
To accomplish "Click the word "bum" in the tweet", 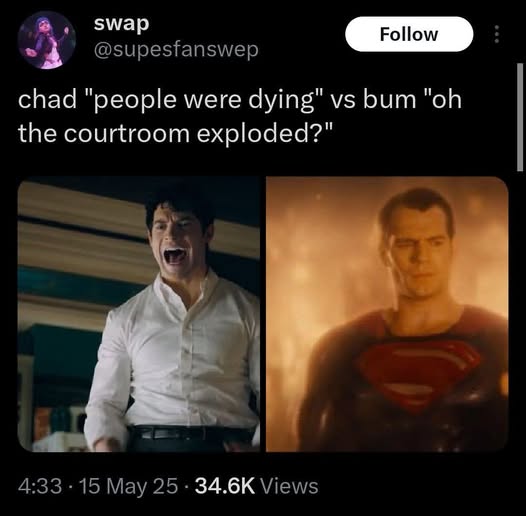I will [x=389, y=101].
